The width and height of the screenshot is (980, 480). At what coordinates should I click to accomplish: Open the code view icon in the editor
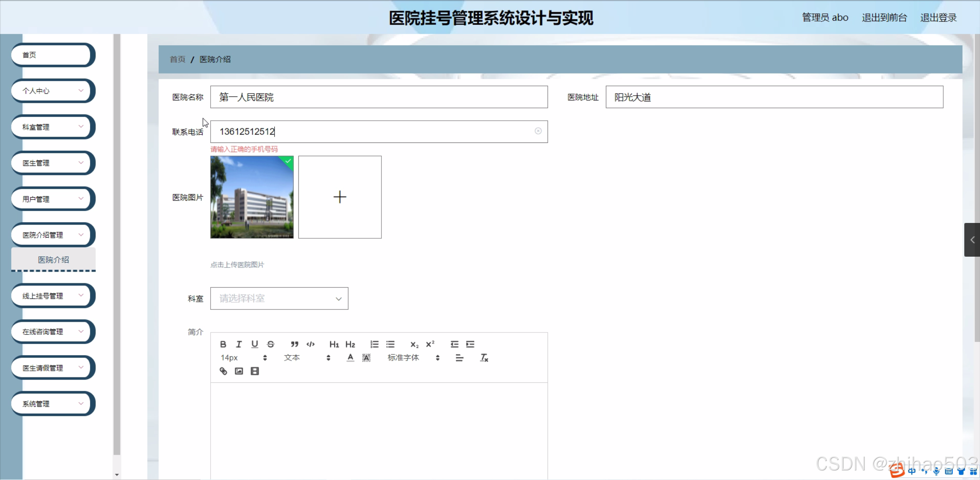311,344
